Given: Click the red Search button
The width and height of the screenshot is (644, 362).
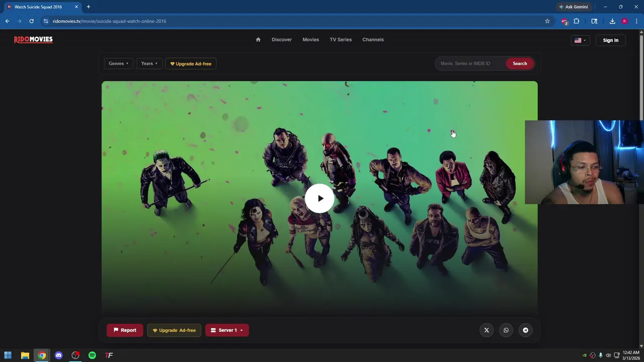Looking at the screenshot, I should click(520, 64).
